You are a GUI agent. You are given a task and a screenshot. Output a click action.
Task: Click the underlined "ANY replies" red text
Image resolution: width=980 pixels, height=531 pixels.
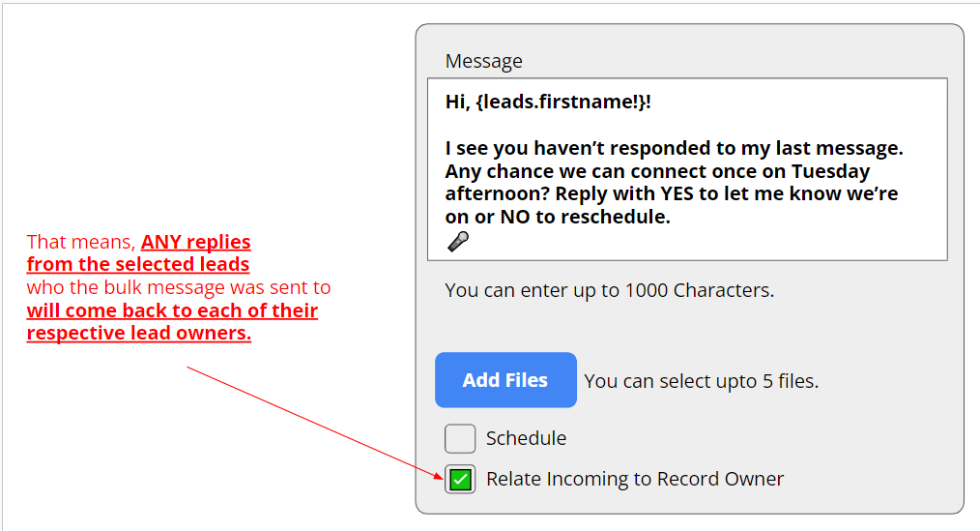click(x=196, y=242)
